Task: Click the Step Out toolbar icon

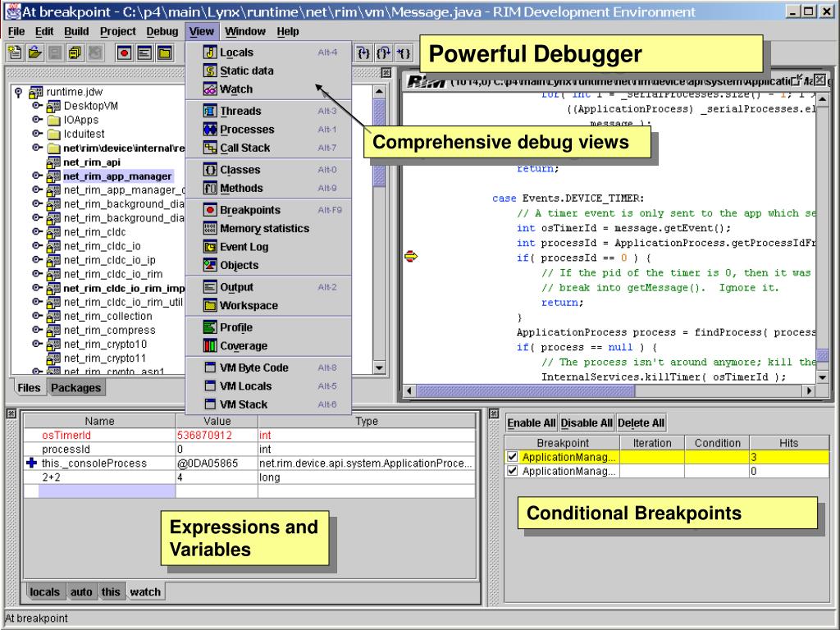Action: pos(404,52)
